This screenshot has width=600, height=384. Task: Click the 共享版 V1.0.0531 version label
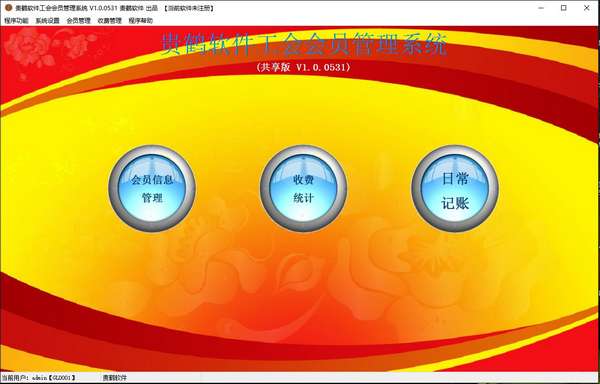[303, 67]
